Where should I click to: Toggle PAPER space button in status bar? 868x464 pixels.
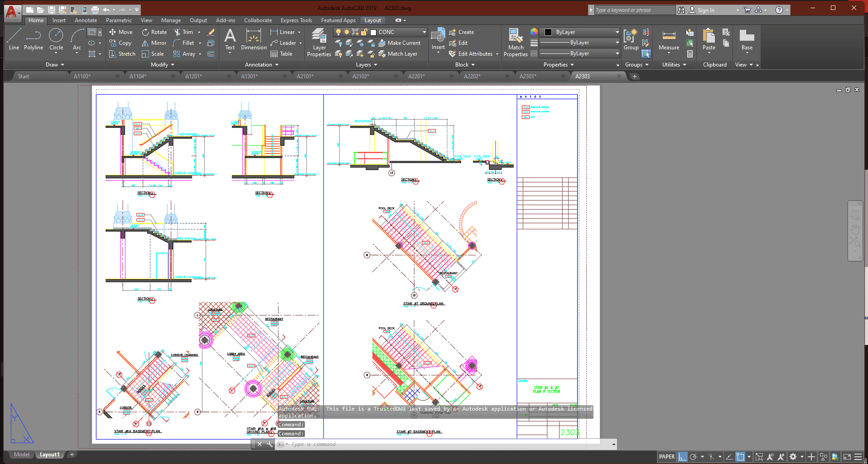point(666,457)
